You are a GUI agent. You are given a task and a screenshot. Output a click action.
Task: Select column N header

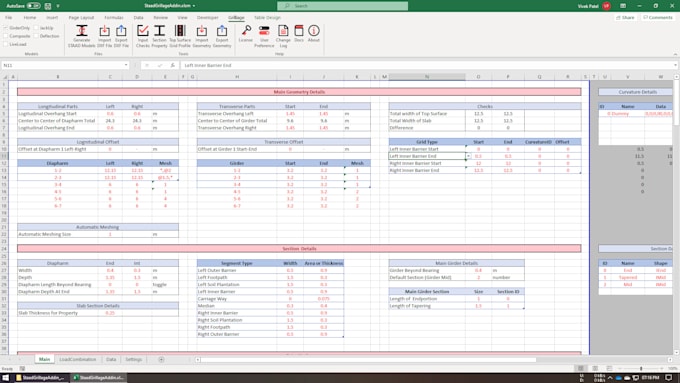tap(427, 77)
